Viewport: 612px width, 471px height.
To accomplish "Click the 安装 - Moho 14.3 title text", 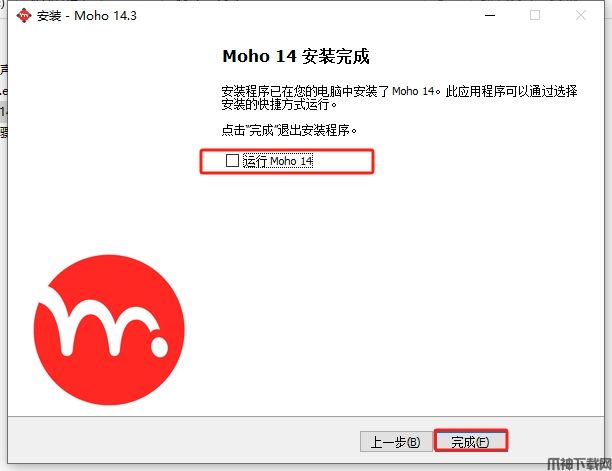I will [87, 16].
